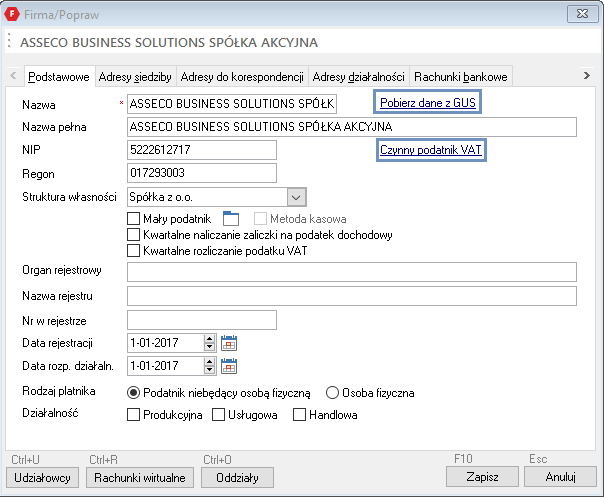Enable Kwartalne rozliczanie podatku VAT
This screenshot has height=497, width=604.
click(x=133, y=251)
